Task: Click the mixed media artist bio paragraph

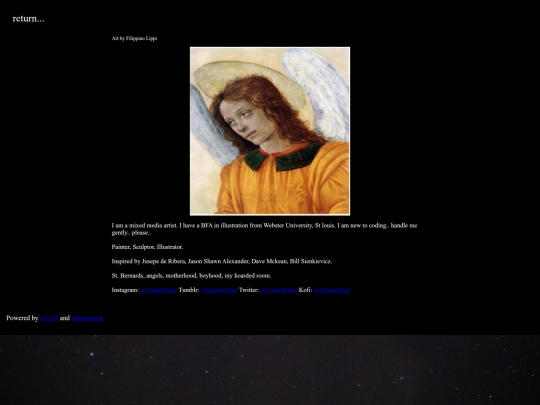Action: (x=264, y=229)
